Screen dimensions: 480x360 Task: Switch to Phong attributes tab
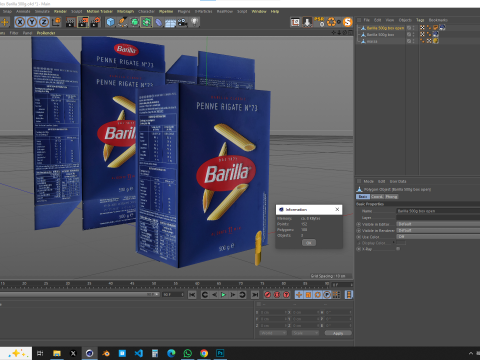coord(391,197)
